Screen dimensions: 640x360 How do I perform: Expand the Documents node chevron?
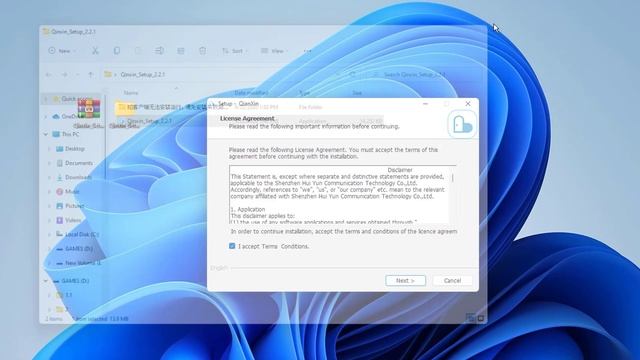click(x=49, y=163)
